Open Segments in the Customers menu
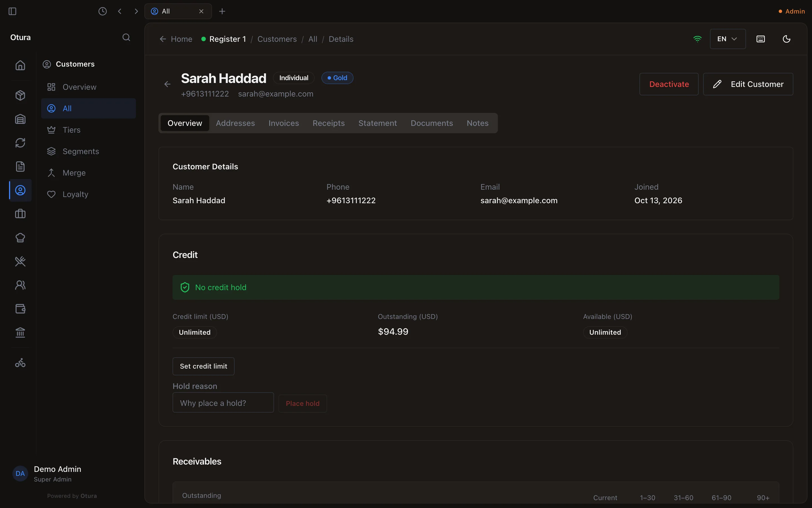This screenshot has height=508, width=812. [x=89, y=151]
